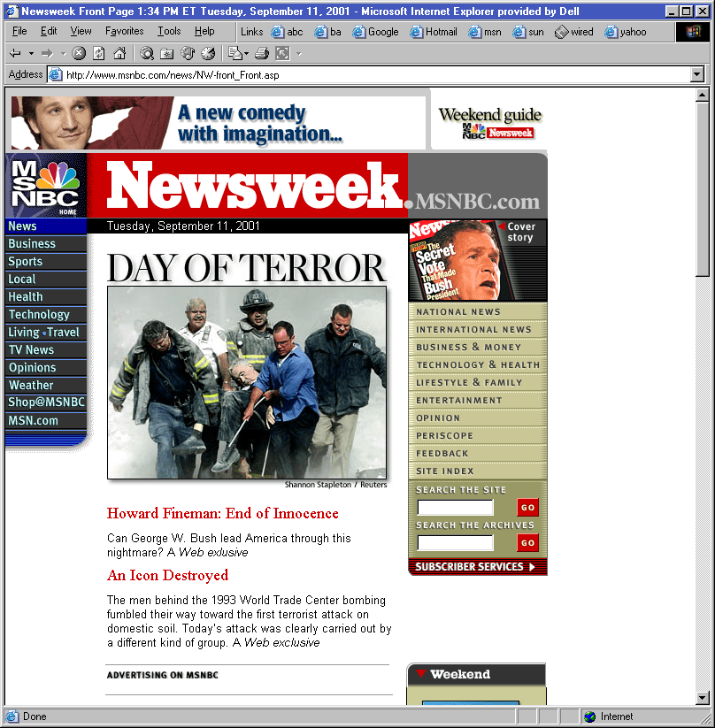Expand the Subscriber Services arrow
The height and width of the screenshot is (728, 715).
click(x=532, y=567)
